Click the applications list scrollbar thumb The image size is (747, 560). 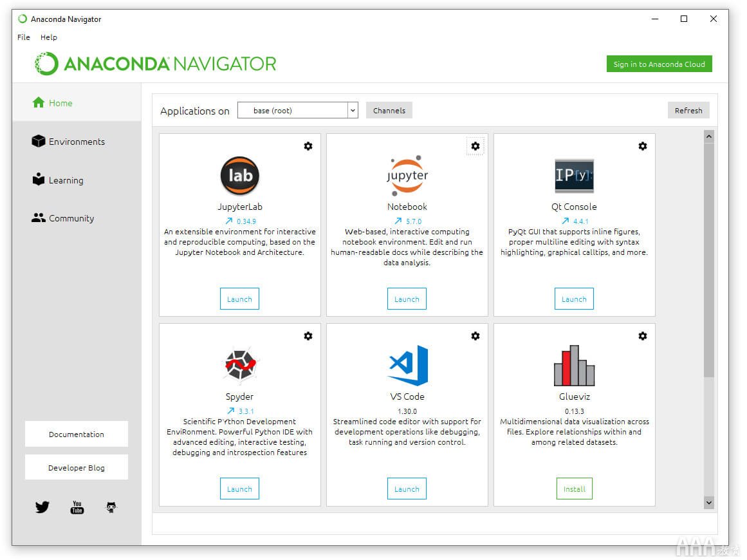tap(709, 260)
